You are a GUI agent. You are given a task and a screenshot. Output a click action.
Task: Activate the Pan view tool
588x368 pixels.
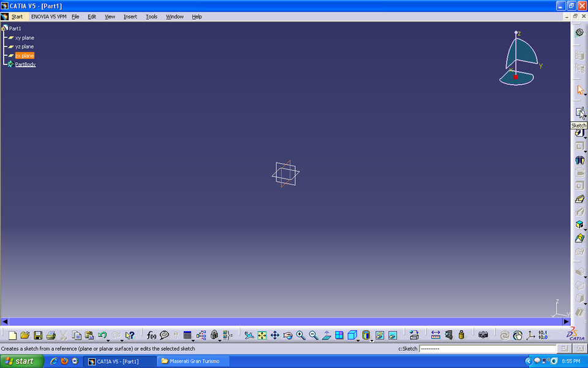(275, 335)
